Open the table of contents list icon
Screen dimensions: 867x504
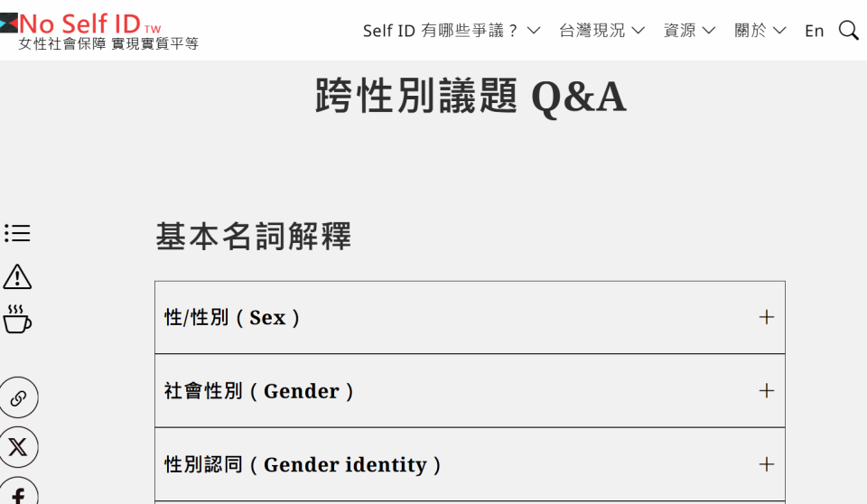point(17,234)
